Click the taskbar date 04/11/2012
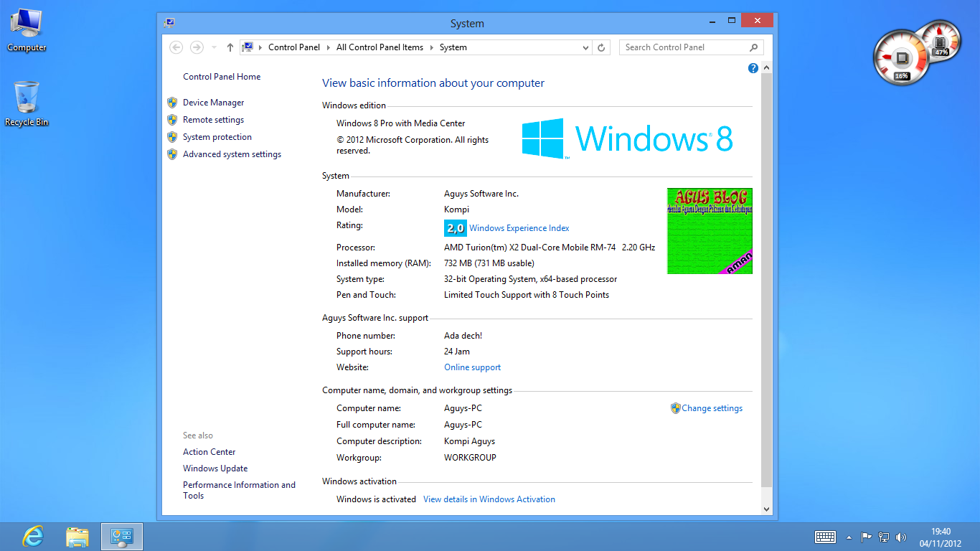 [x=941, y=543]
